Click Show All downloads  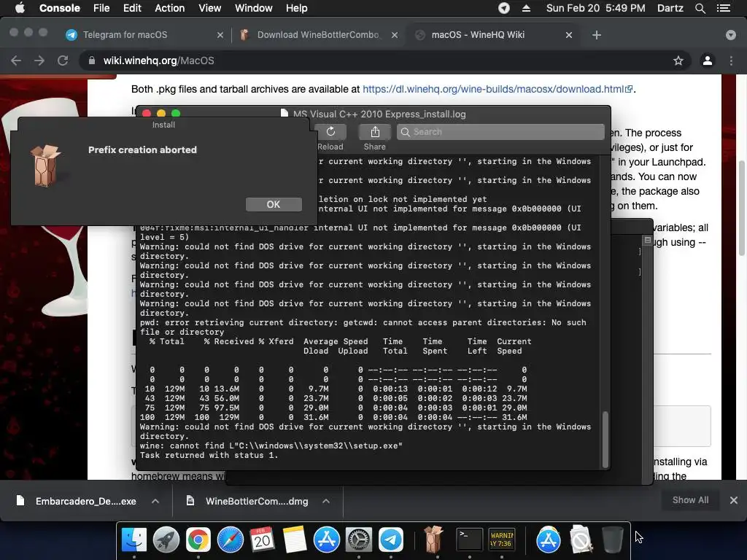point(690,500)
